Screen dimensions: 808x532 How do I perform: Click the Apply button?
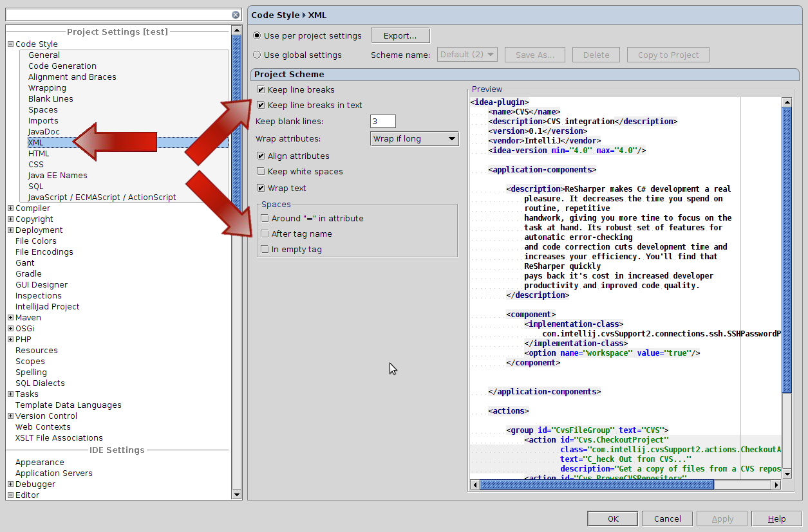coord(722,519)
